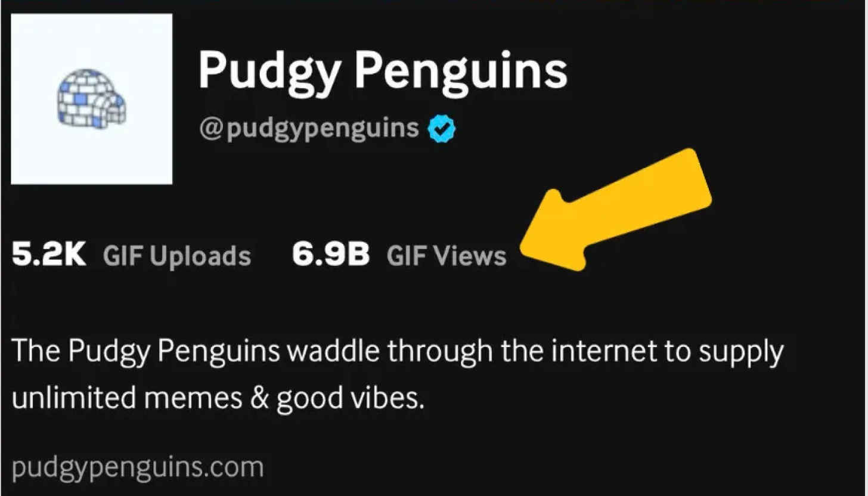The height and width of the screenshot is (496, 868).
Task: Click the "unlimited memes & good vibes" text
Action: (x=218, y=399)
